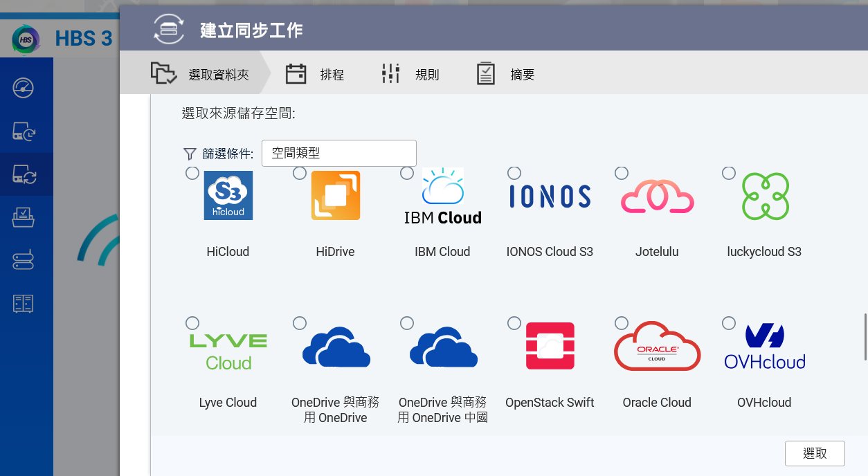
Task: Select the HiCloud radio button
Action: pos(192,173)
